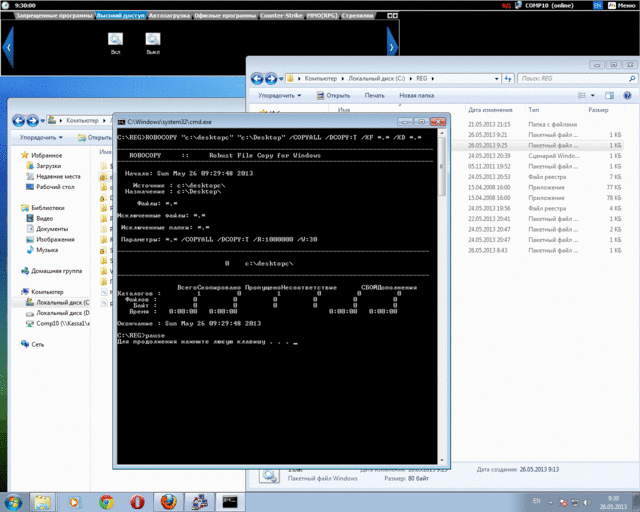
Task: Click the left blue arrow of launcher panel
Action: 8,47
